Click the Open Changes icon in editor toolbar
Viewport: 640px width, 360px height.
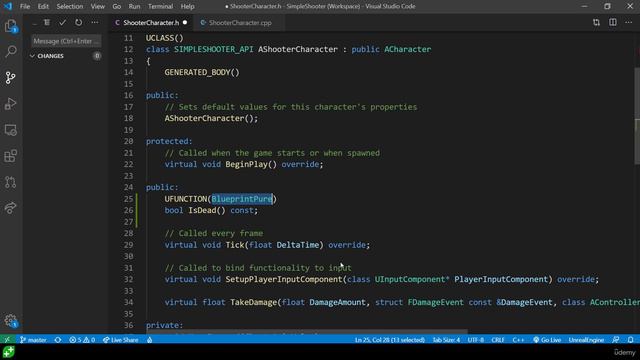pos(596,23)
